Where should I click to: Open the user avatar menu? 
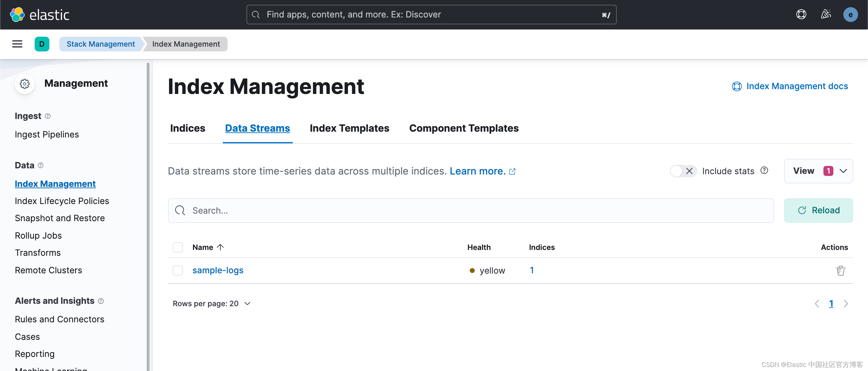click(x=850, y=15)
